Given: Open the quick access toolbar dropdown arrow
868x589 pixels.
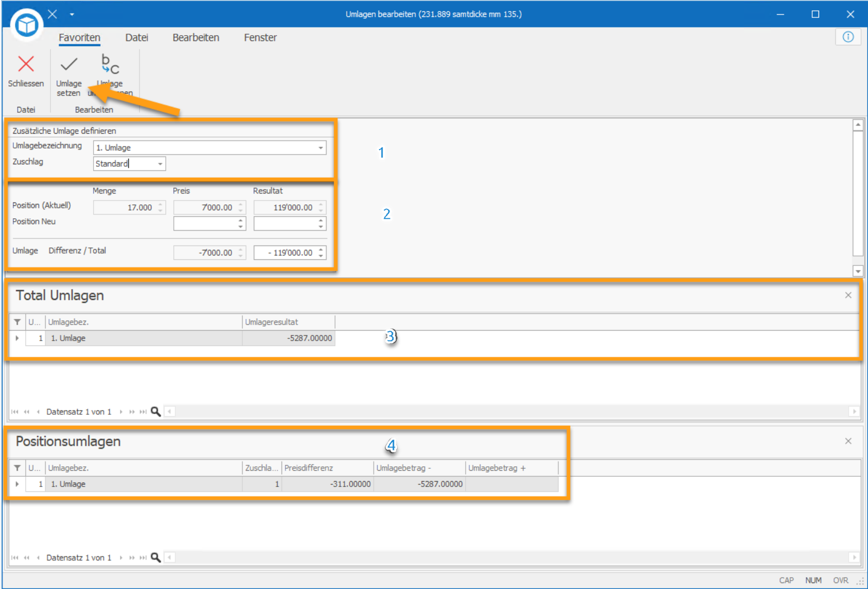Looking at the screenshot, I should [x=72, y=14].
